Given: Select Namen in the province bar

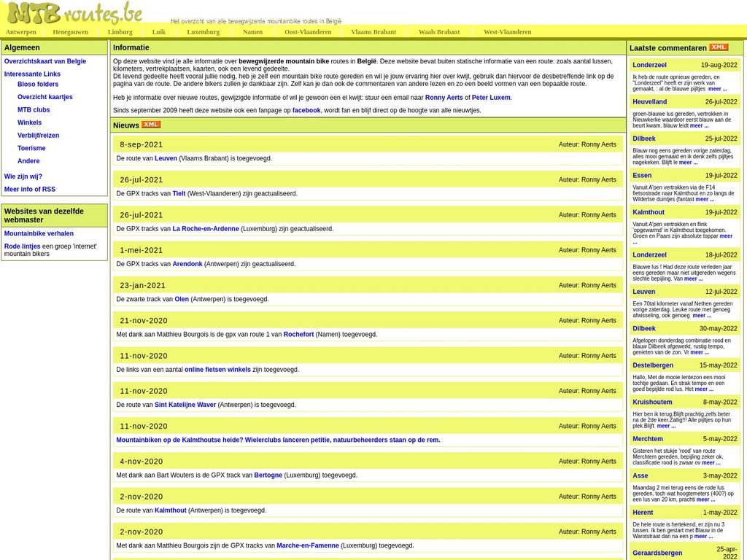Looking at the screenshot, I should coord(252,32).
